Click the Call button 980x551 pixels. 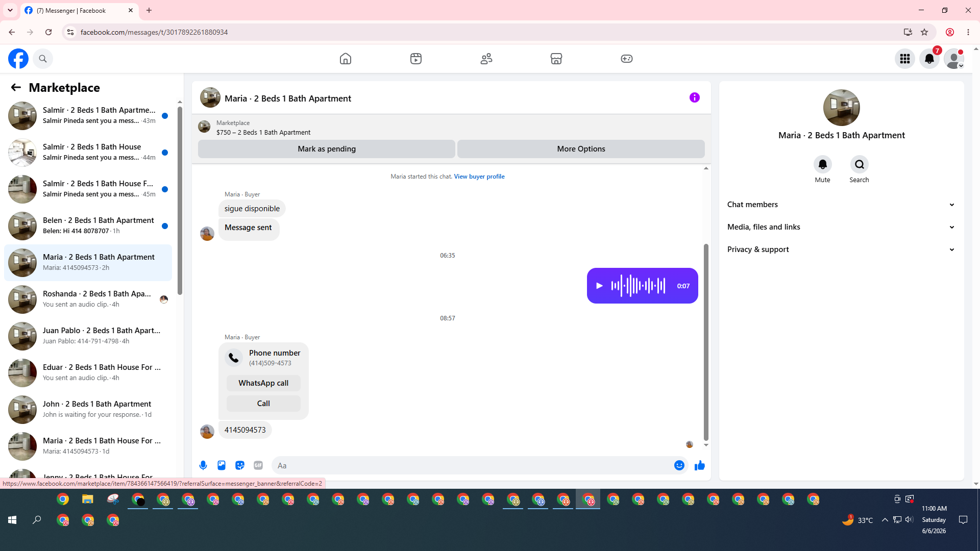tap(263, 404)
